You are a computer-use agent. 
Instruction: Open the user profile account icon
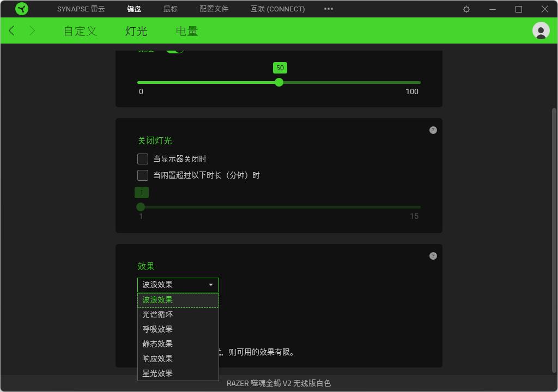pos(541,30)
